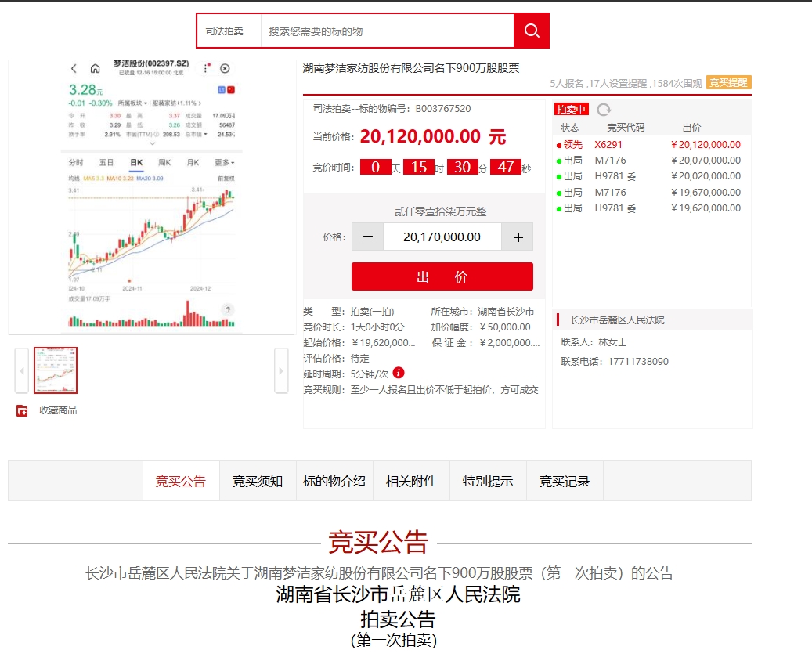Click the 竞买提醒 orange button
The image size is (812, 668).
coord(728,82)
